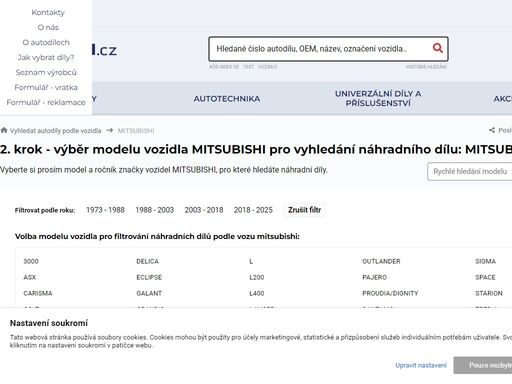
Task: Open Kontakty in the side menu
Action: coord(48,12)
